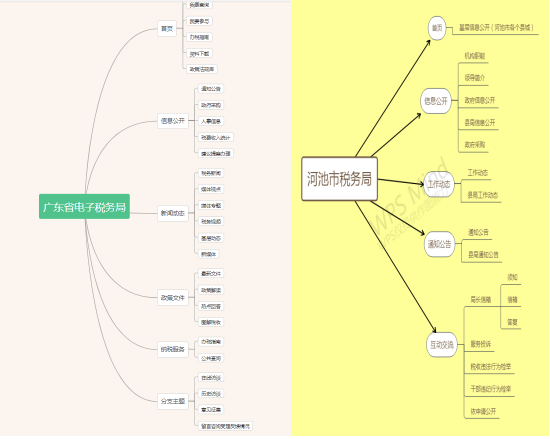The width and height of the screenshot is (550, 439).
Task: Click 资料下载 subtopic under 首页
Action: coord(200,54)
